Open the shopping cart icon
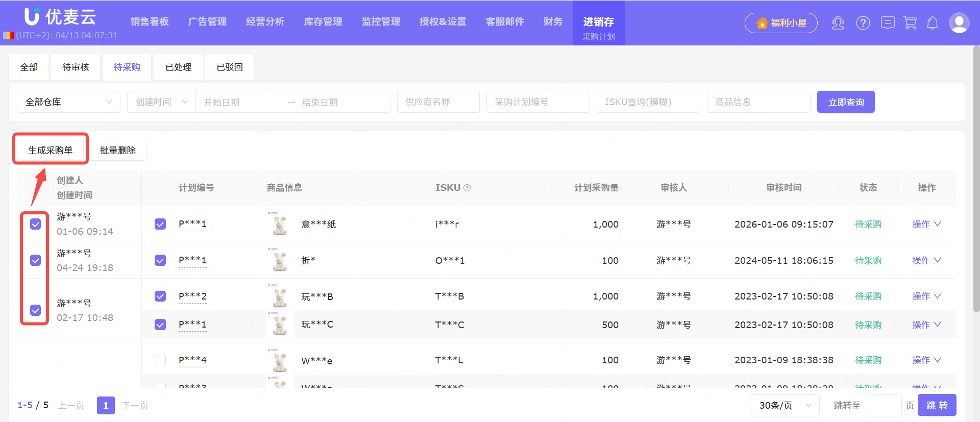The width and height of the screenshot is (980, 422). click(910, 23)
